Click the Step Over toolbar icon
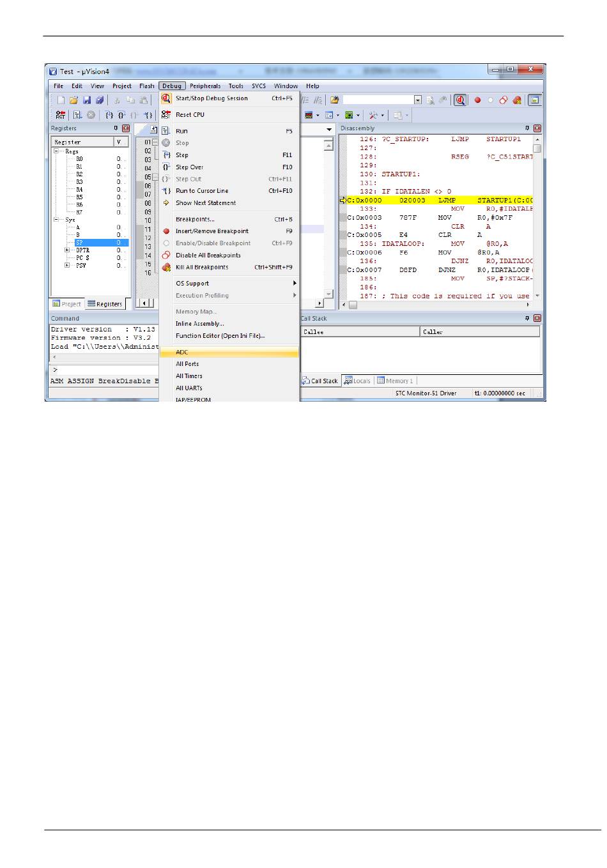The image size is (607, 868). click(121, 115)
